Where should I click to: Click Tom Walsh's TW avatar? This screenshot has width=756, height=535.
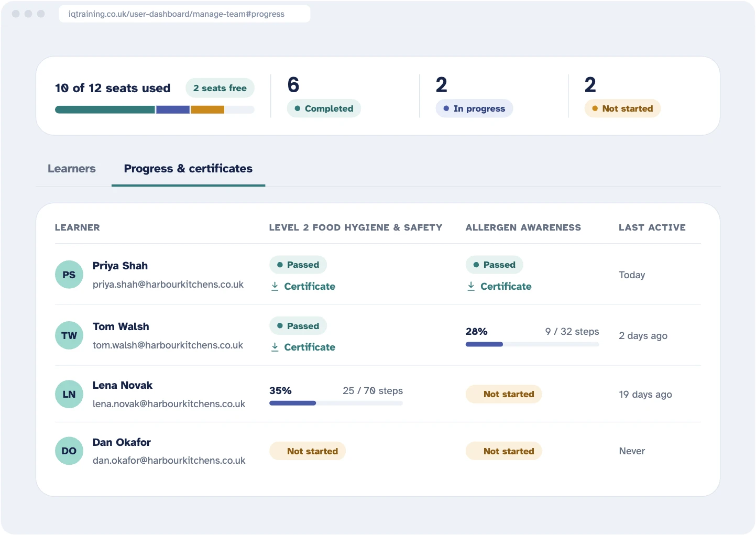(x=69, y=335)
